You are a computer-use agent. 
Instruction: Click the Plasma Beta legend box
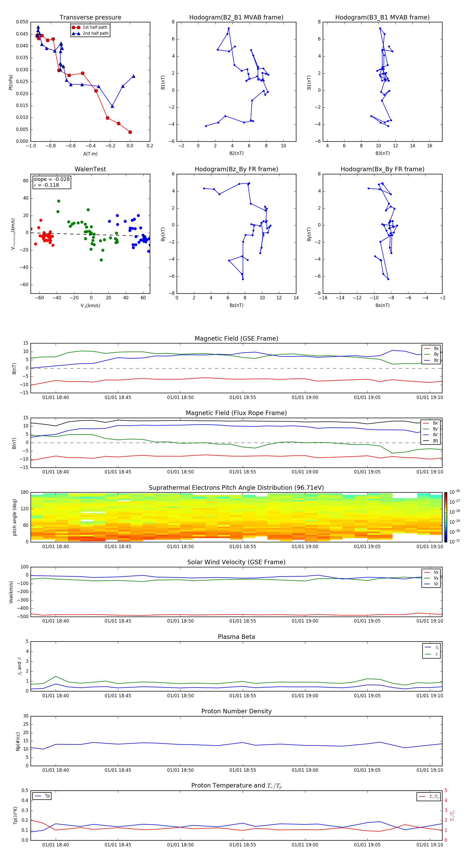[431, 651]
